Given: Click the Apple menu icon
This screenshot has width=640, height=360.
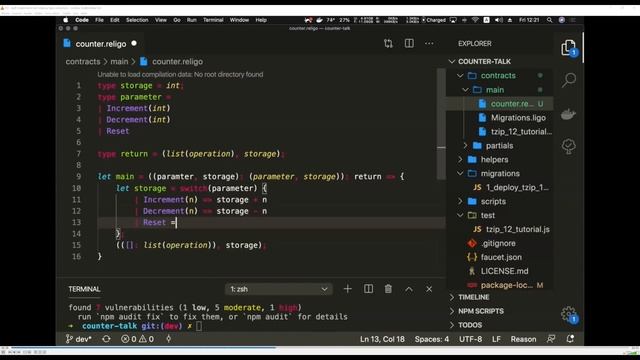Looking at the screenshot, I should [x=66, y=20].
